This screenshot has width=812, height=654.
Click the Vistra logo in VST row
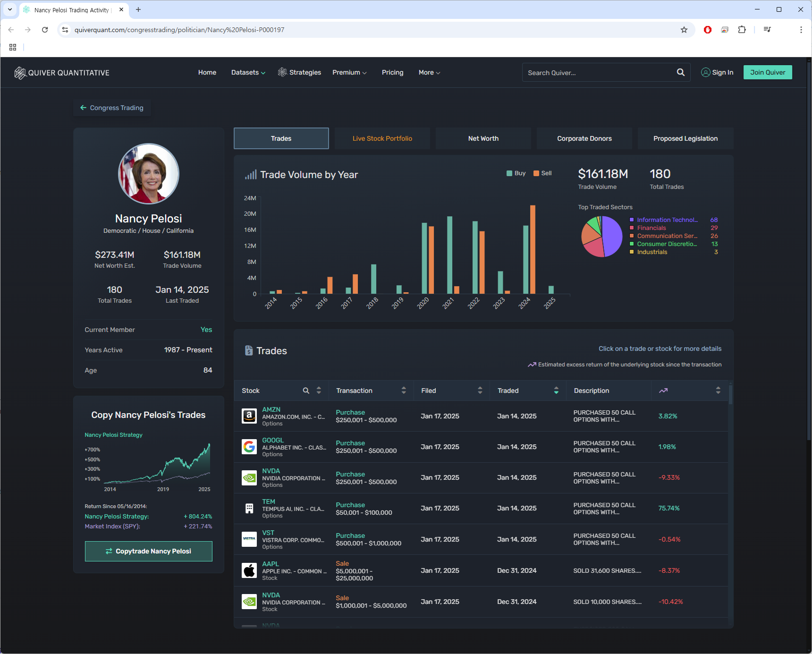tap(249, 539)
